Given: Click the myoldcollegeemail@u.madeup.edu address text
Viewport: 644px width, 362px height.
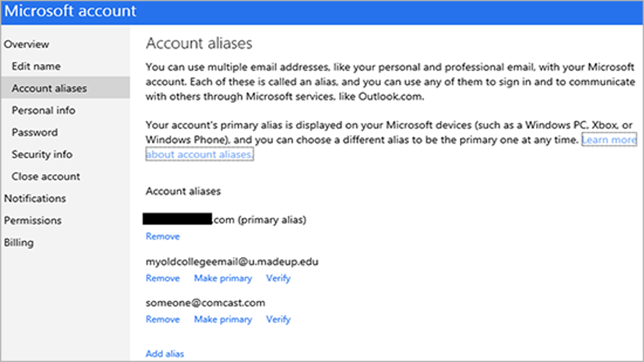Looking at the screenshot, I should coord(232,261).
